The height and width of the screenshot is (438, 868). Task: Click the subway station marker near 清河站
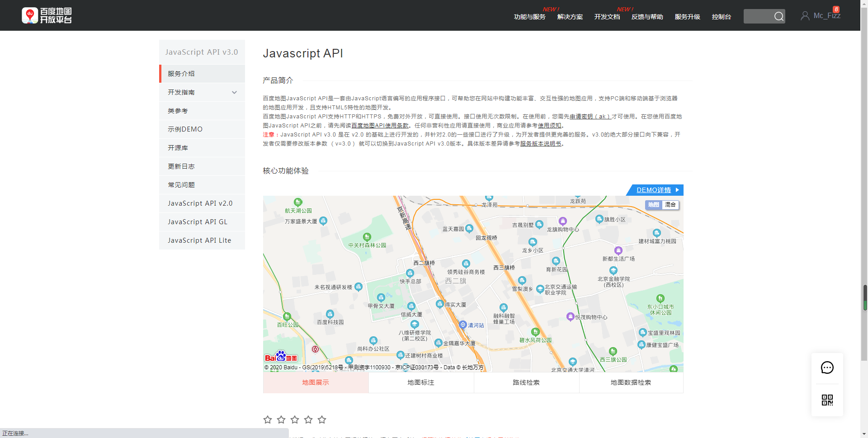click(462, 324)
